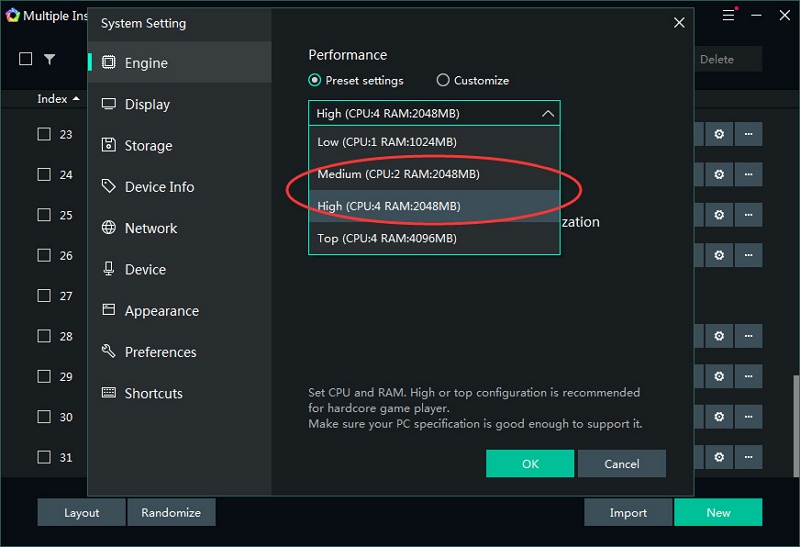This screenshot has height=547, width=800.
Task: Check the box for instance 27
Action: (x=44, y=295)
